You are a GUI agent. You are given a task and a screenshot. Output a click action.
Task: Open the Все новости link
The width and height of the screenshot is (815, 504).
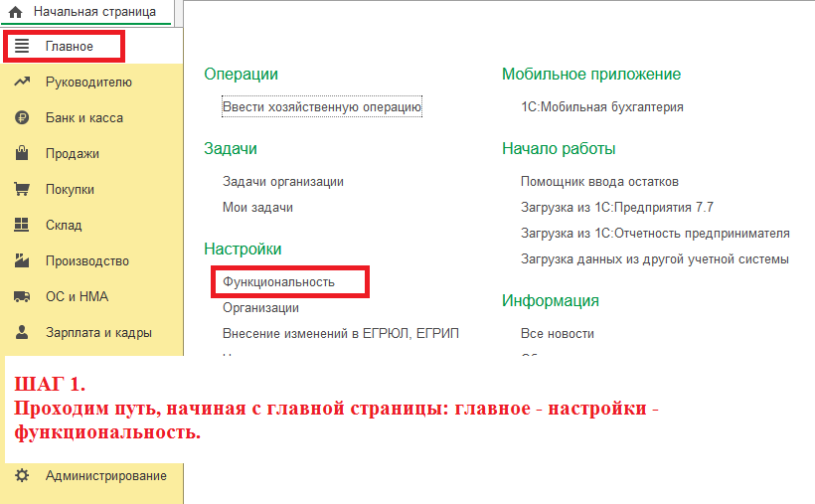coord(558,334)
